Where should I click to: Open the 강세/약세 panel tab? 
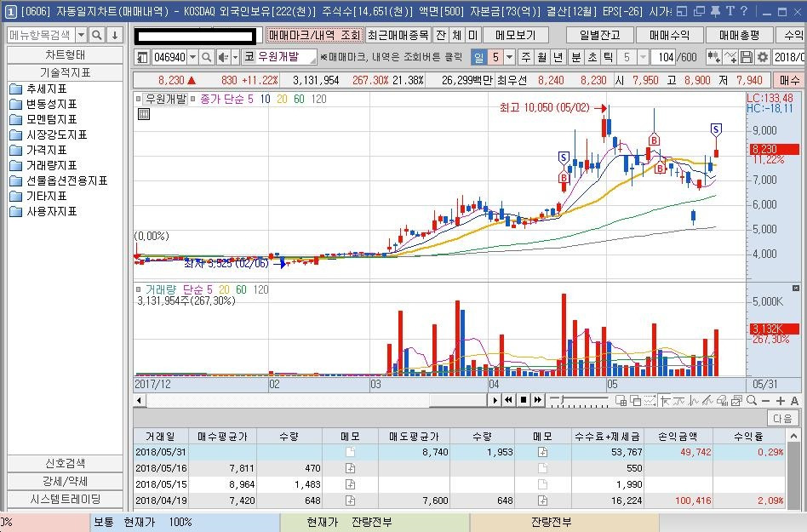[x=66, y=482]
